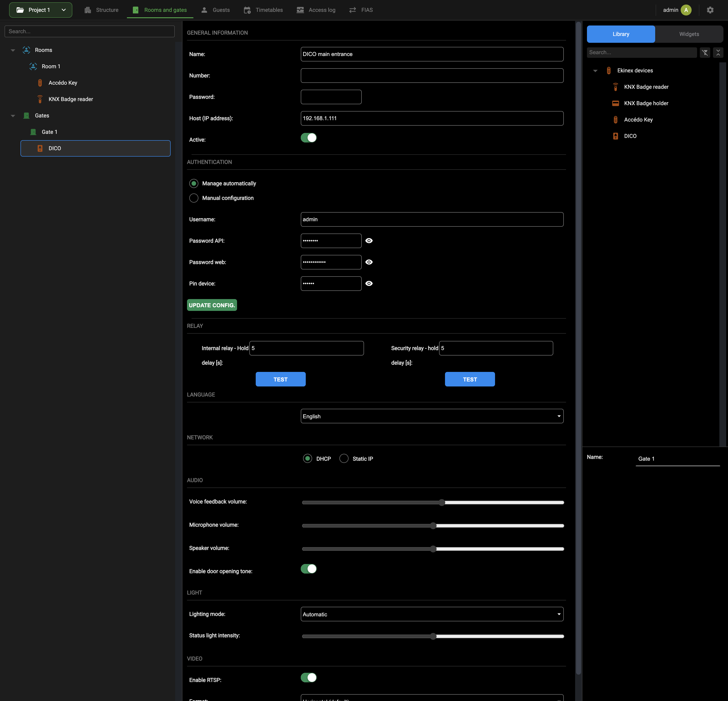This screenshot has width=728, height=701.
Task: Select Accédo Key icon under Room 1
Action: tap(40, 82)
